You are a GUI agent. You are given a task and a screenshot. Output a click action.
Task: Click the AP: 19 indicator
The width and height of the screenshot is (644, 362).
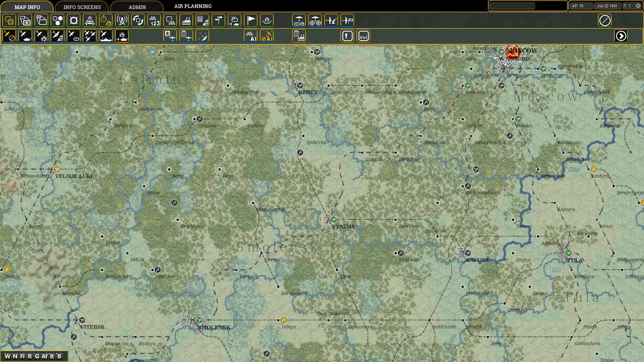click(x=582, y=6)
